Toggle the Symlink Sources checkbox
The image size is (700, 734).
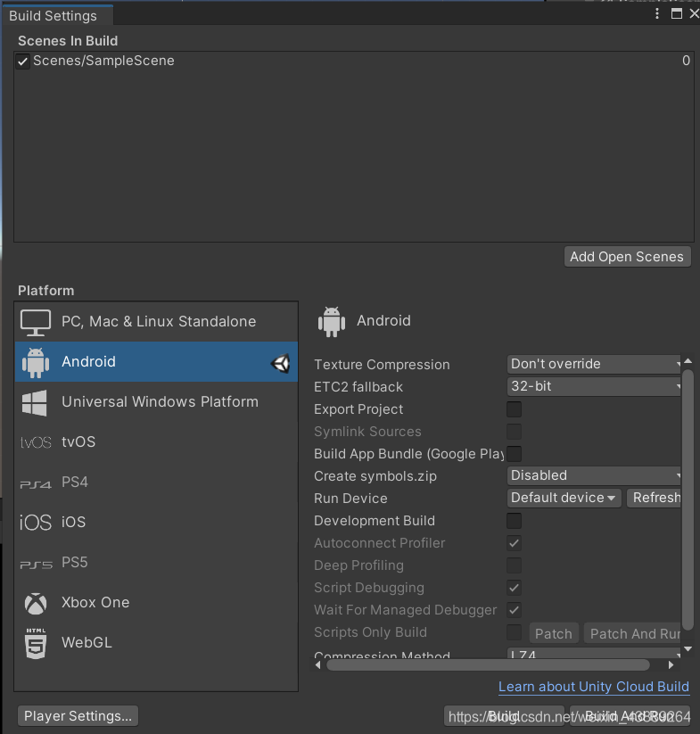514,432
